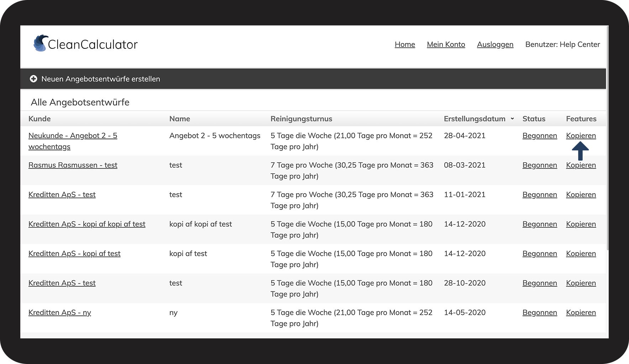The height and width of the screenshot is (364, 629).
Task: Copy the Rasmus Rasmussen test draft
Action: coord(581,165)
